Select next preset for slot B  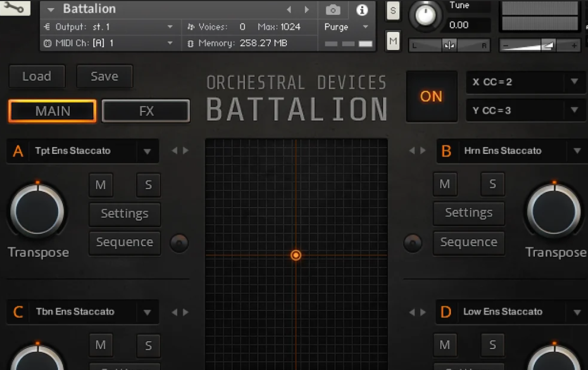[x=423, y=151]
